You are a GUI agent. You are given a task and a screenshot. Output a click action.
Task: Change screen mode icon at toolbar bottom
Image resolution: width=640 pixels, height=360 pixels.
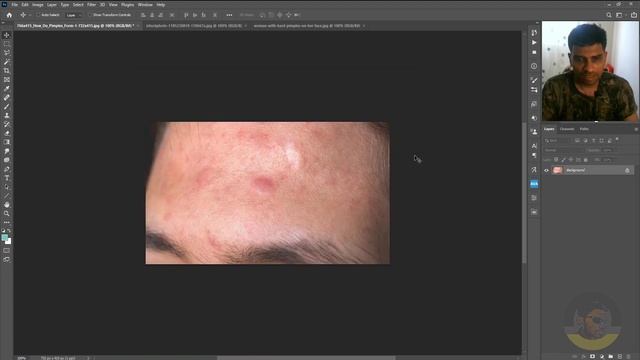(7, 259)
